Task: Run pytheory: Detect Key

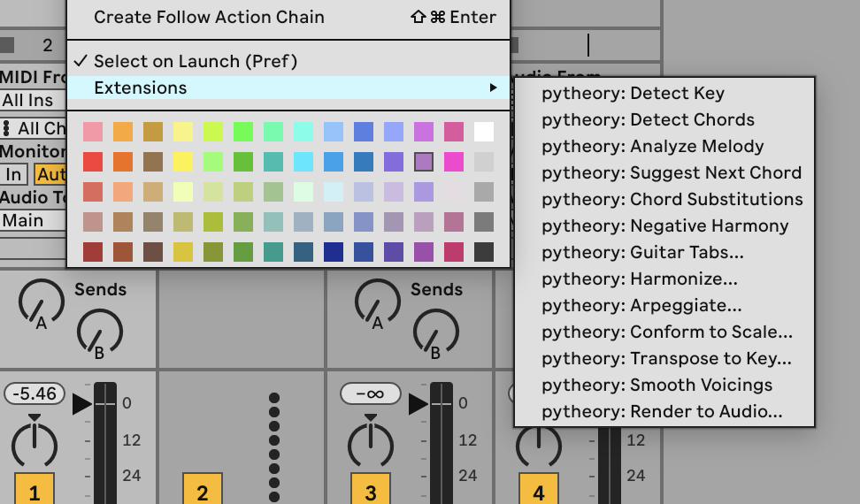Action: (664, 93)
